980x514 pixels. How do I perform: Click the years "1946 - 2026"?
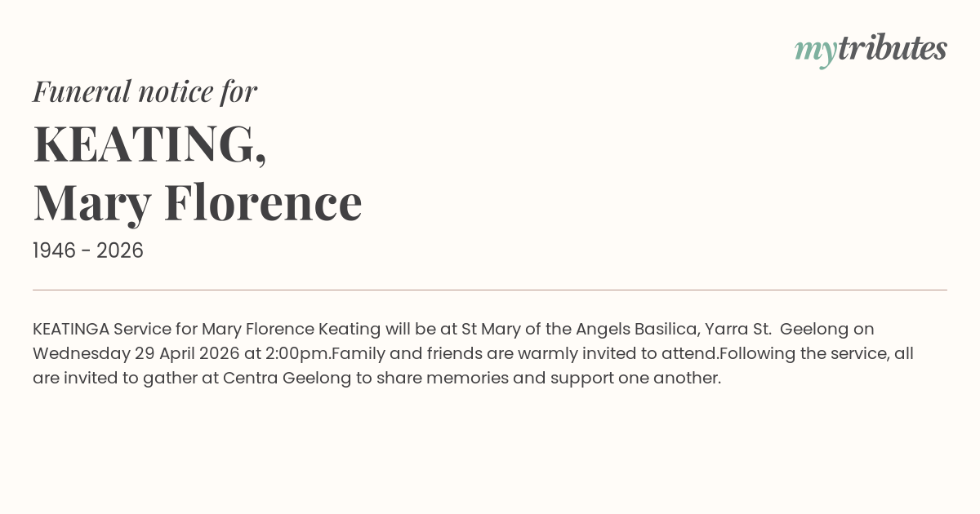click(88, 251)
